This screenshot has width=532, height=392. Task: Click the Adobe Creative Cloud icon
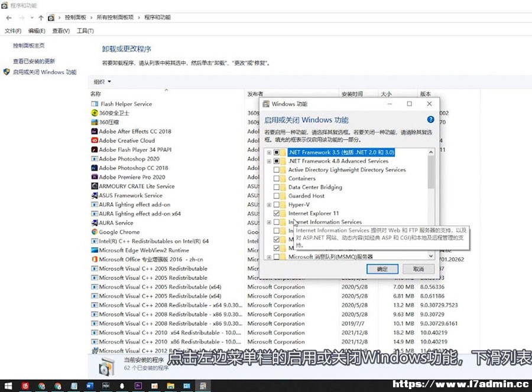tap(95, 141)
